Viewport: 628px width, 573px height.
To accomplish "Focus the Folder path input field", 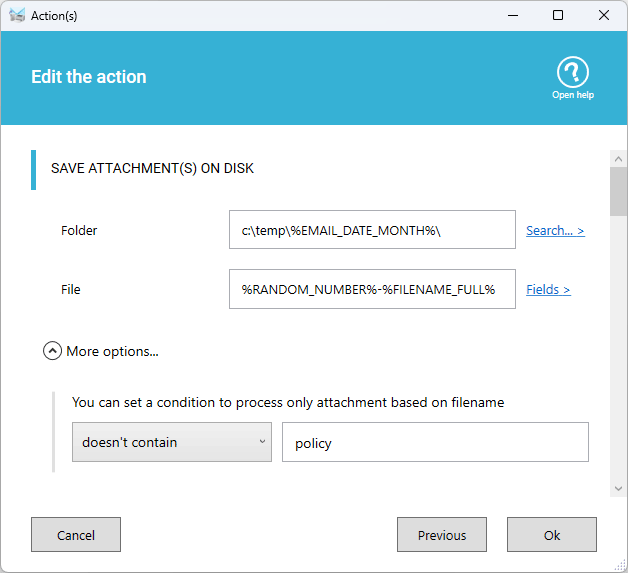I will tap(372, 230).
